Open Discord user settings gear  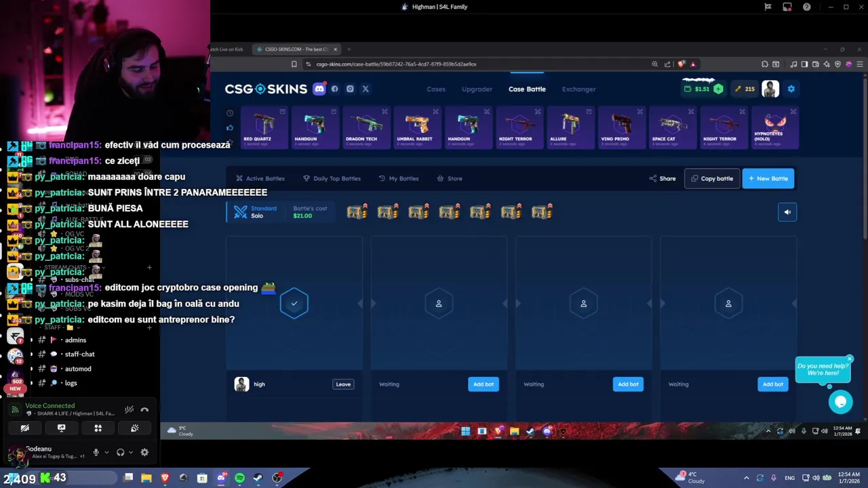[144, 452]
